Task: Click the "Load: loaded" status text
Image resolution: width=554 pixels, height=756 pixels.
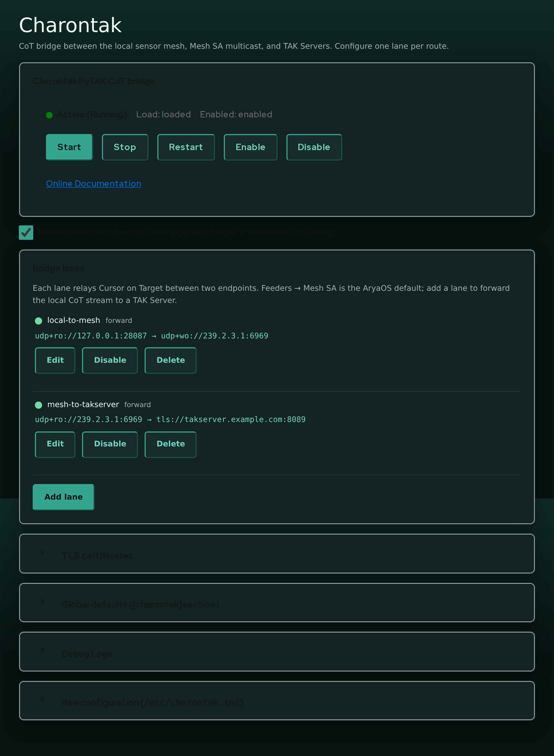Action: (x=163, y=115)
